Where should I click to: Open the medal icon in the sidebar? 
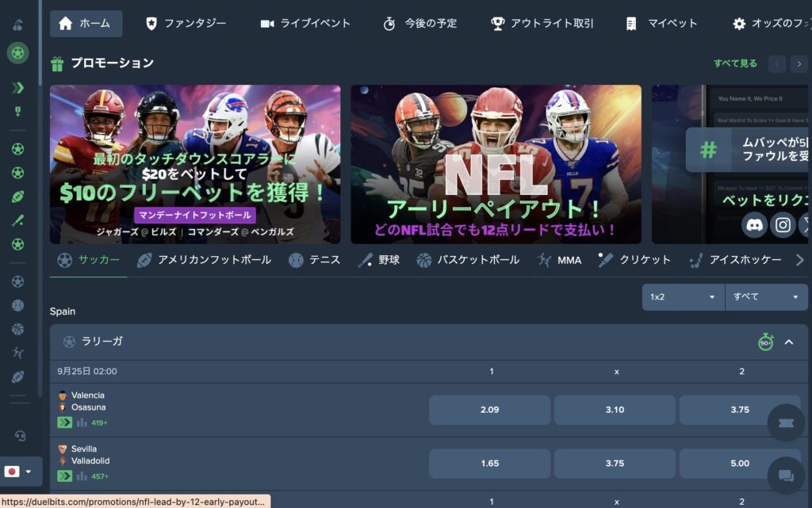tap(17, 111)
